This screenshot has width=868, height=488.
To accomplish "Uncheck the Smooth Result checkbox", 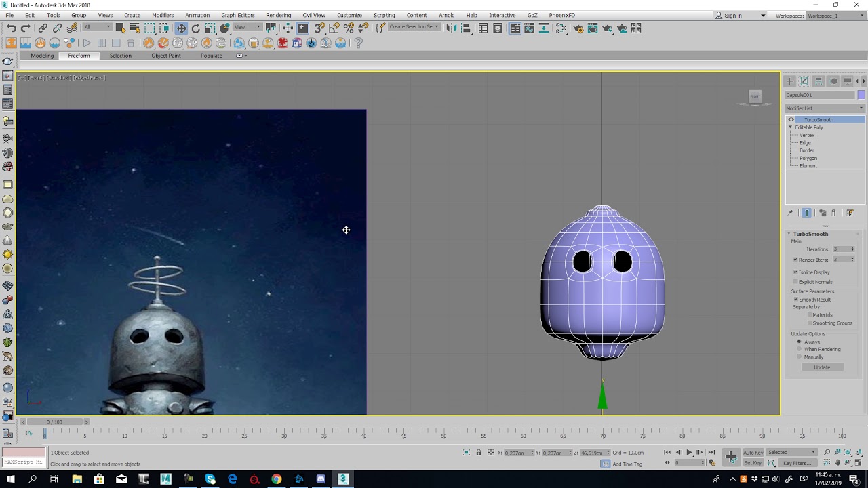I will tap(795, 300).
